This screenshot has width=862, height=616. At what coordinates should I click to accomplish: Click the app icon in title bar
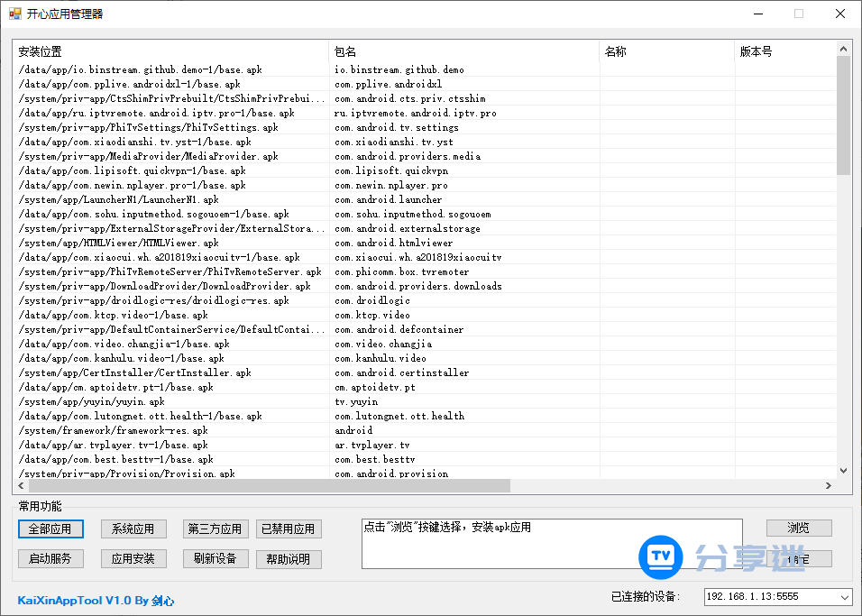pos(14,14)
